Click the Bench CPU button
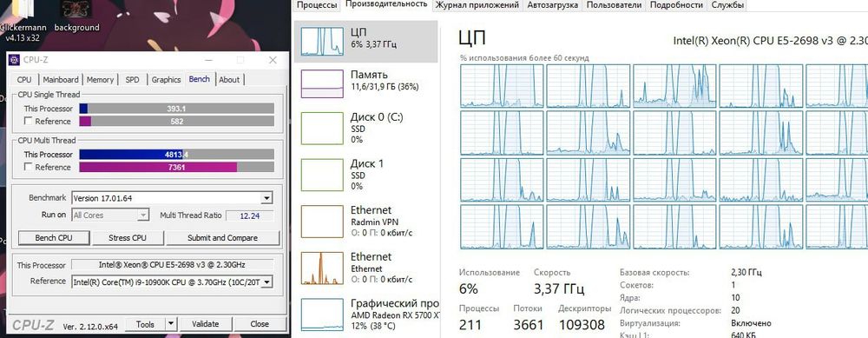The image size is (868, 338). click(x=54, y=238)
